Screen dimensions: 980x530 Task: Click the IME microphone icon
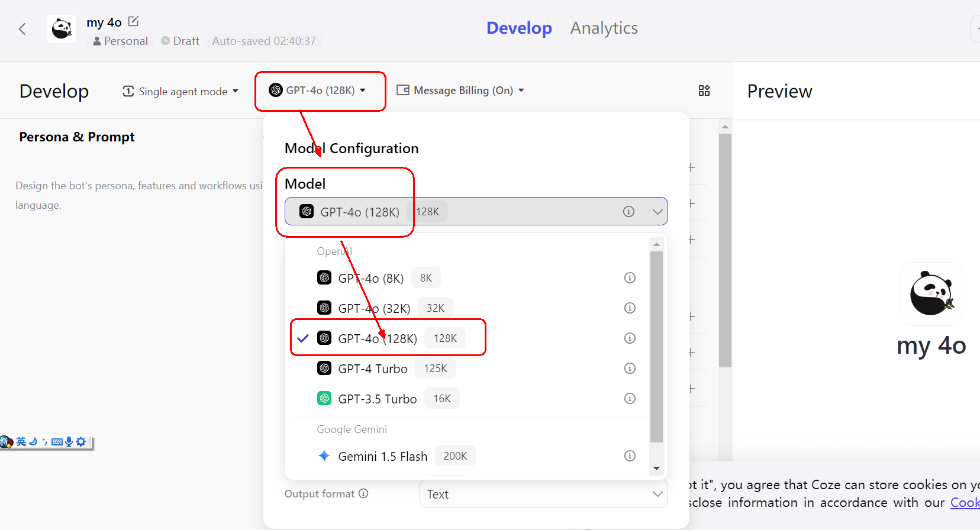[x=69, y=441]
